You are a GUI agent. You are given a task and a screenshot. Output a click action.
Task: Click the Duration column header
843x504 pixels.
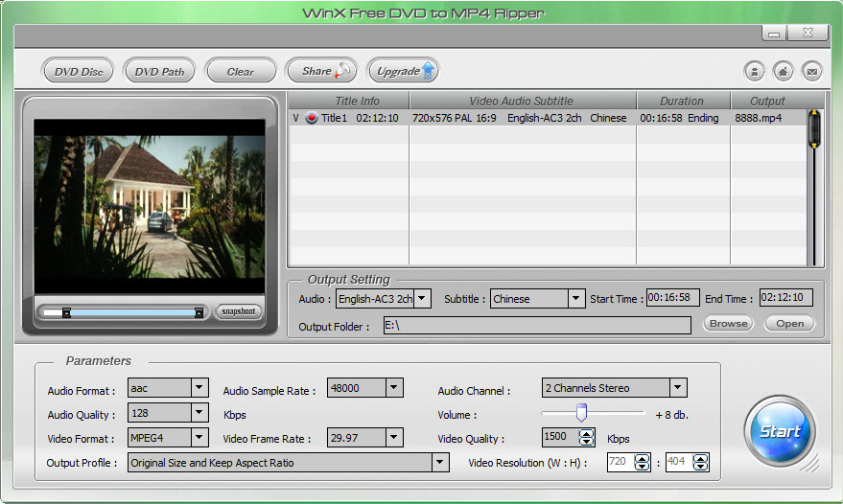(683, 101)
